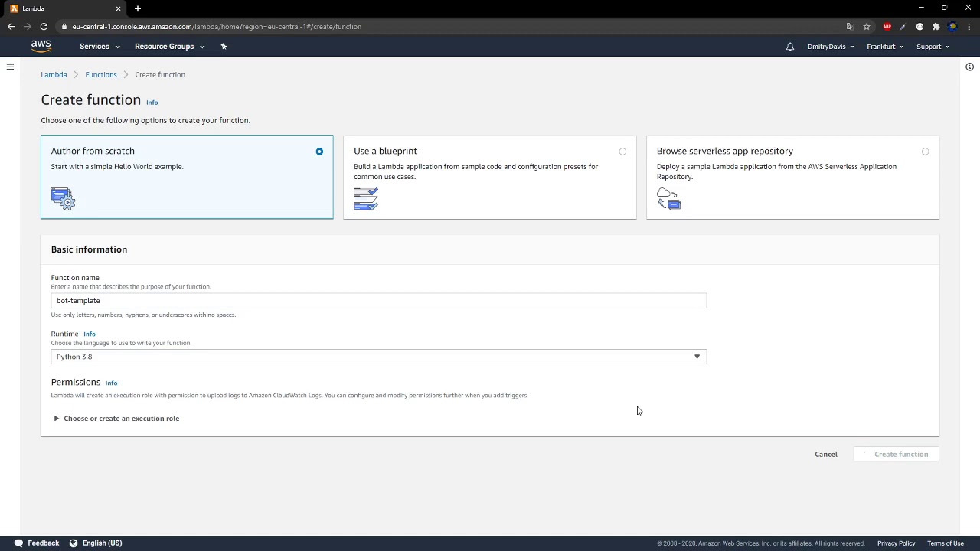Select the Use a blueprint radio button
Viewport: 980px width, 551px height.
(x=622, y=152)
